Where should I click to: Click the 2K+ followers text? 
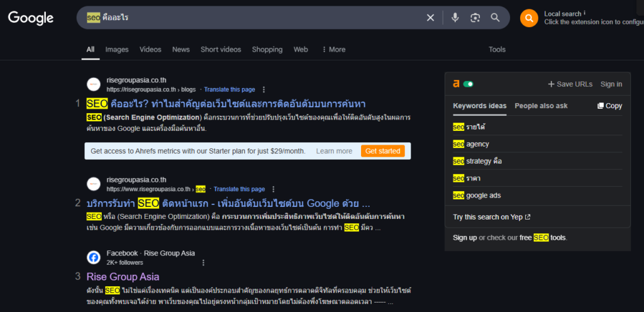(125, 263)
